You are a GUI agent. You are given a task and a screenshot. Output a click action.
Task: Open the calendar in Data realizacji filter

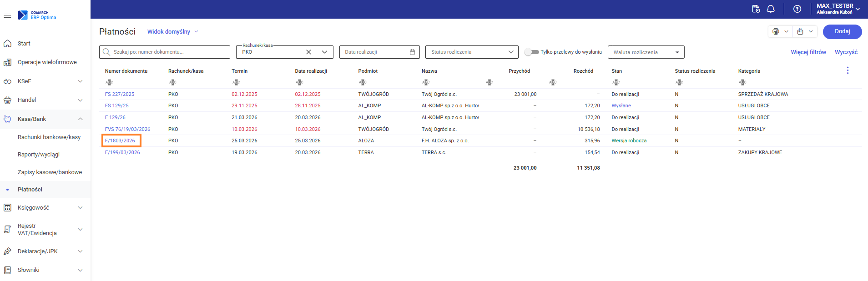[412, 52]
